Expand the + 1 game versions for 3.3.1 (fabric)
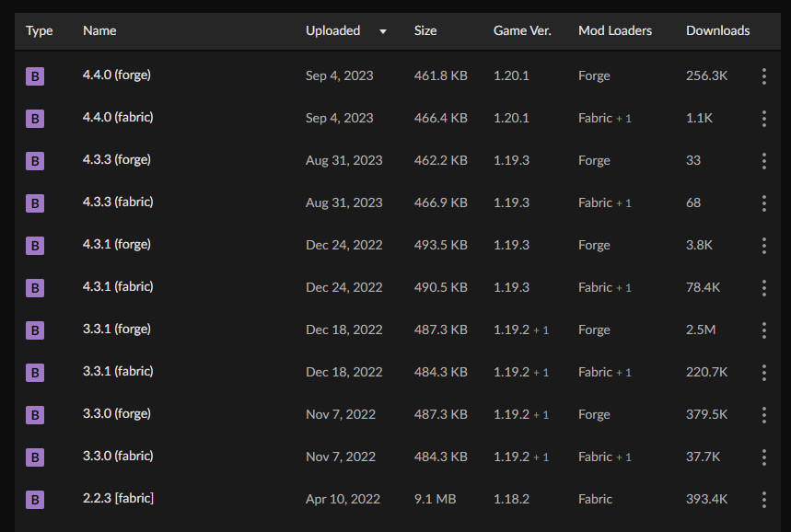Viewport: 791px width, 532px height. [543, 372]
